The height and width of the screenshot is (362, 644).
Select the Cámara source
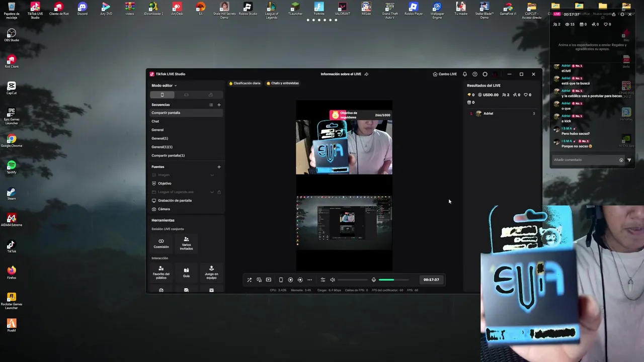[x=186, y=209]
